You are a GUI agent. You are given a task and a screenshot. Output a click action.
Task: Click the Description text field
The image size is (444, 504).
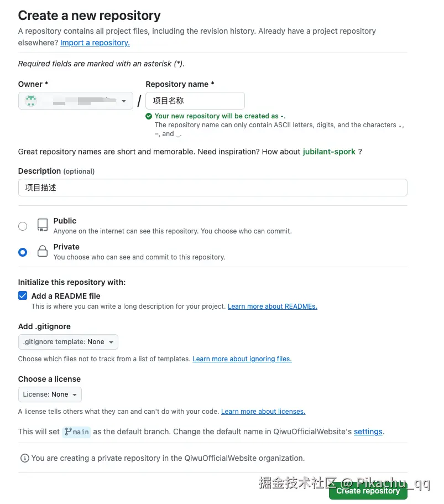[x=212, y=188]
